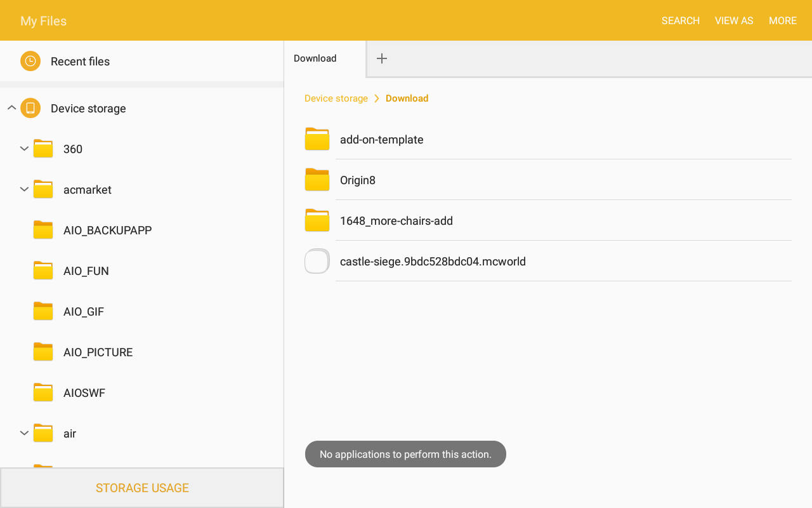Click the AIO_GIF folder icon in sidebar
This screenshot has height=508, width=812.
click(x=43, y=311)
